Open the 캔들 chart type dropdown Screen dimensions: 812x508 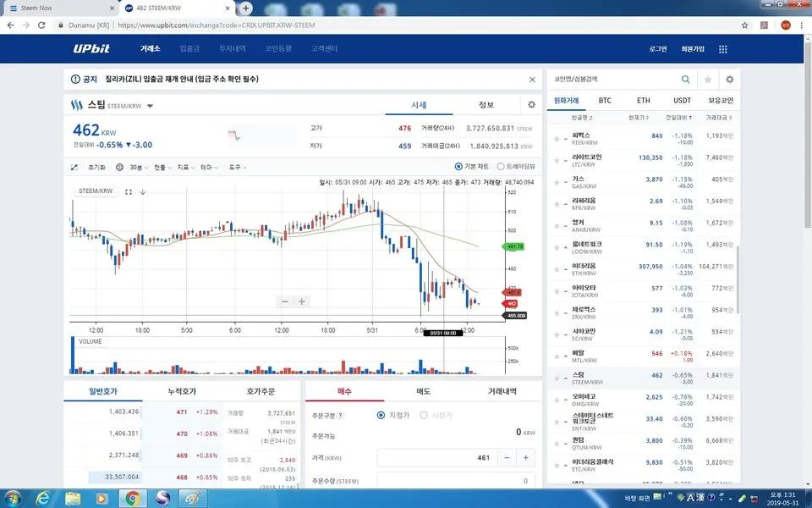(x=162, y=167)
